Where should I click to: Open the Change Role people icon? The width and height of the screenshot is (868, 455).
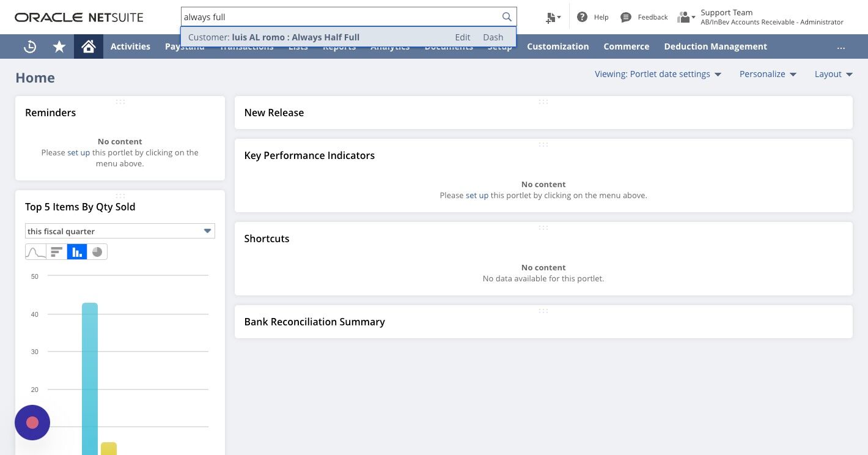[686, 17]
